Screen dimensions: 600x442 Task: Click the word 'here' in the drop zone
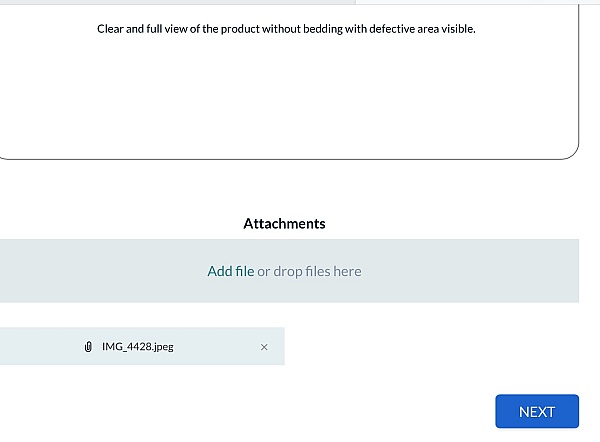347,271
